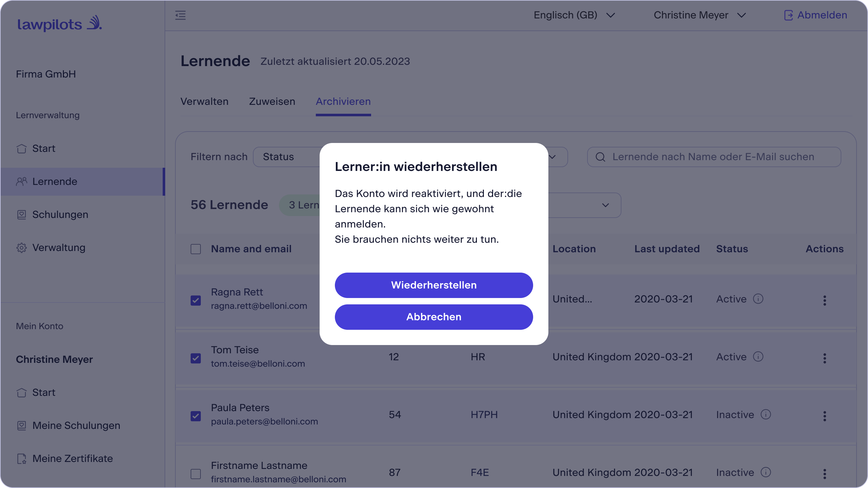The height and width of the screenshot is (488, 868).
Task: Show status info for Firstname Lastname
Action: coord(766,472)
